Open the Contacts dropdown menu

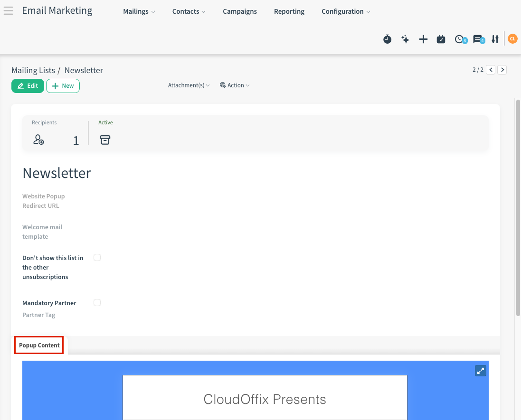(x=189, y=11)
